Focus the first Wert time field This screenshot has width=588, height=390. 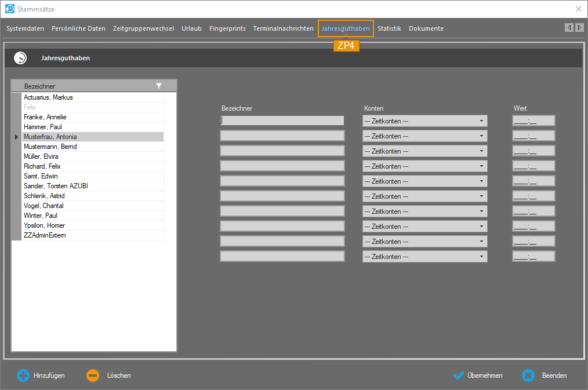point(533,121)
